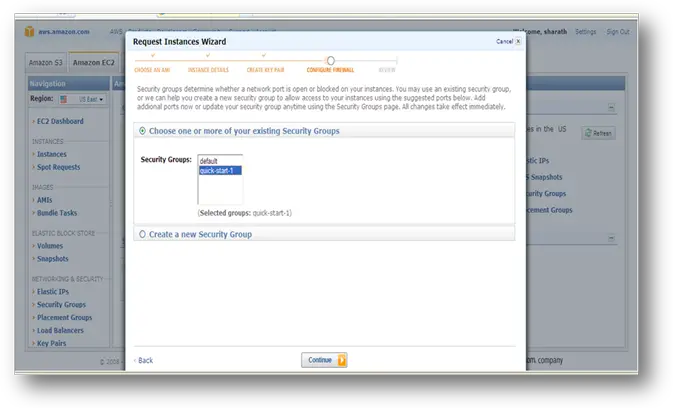The image size is (673, 408).
Task: Switch to the Amazon EC2 tab
Action: click(x=94, y=63)
